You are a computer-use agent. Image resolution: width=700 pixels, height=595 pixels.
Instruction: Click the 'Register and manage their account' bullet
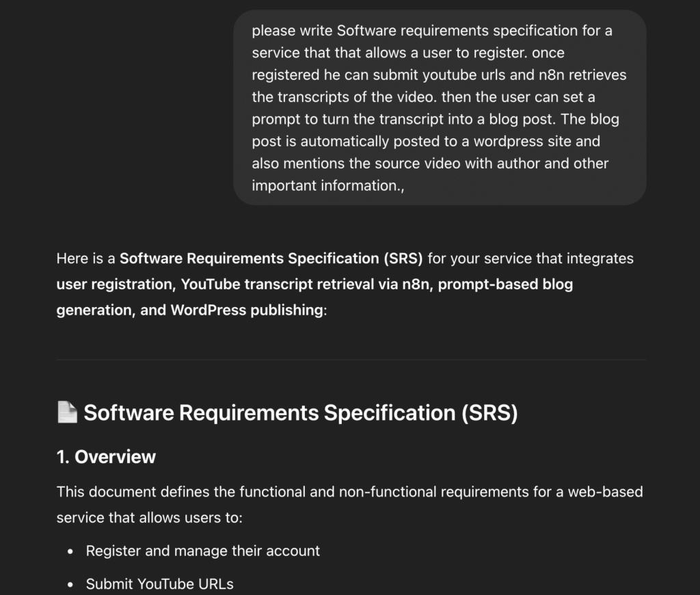click(x=202, y=551)
